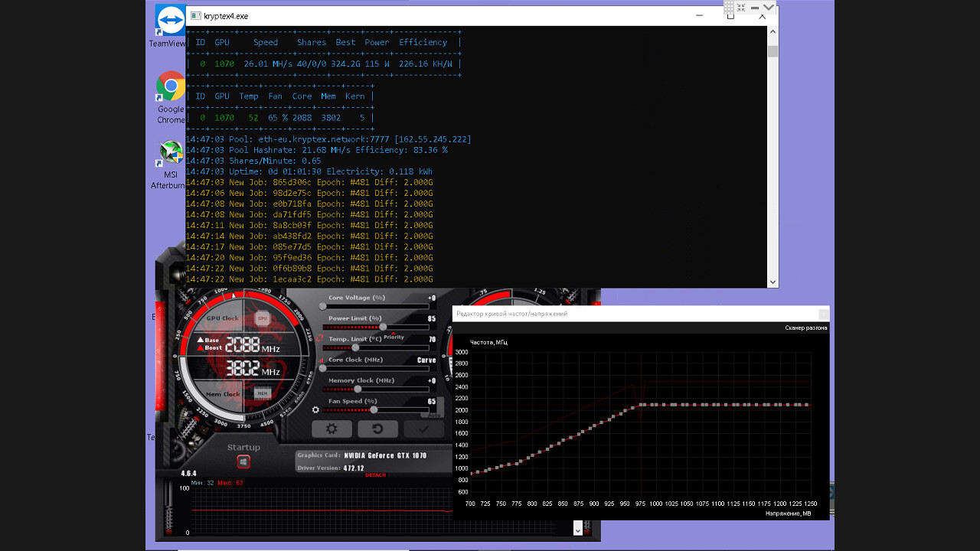Click the Uptime and Electricity line
This screenshot has width=980, height=551.
(x=309, y=171)
